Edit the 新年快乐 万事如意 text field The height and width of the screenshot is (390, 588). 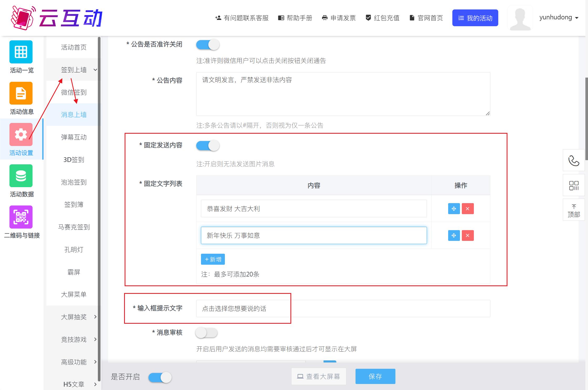tap(314, 235)
